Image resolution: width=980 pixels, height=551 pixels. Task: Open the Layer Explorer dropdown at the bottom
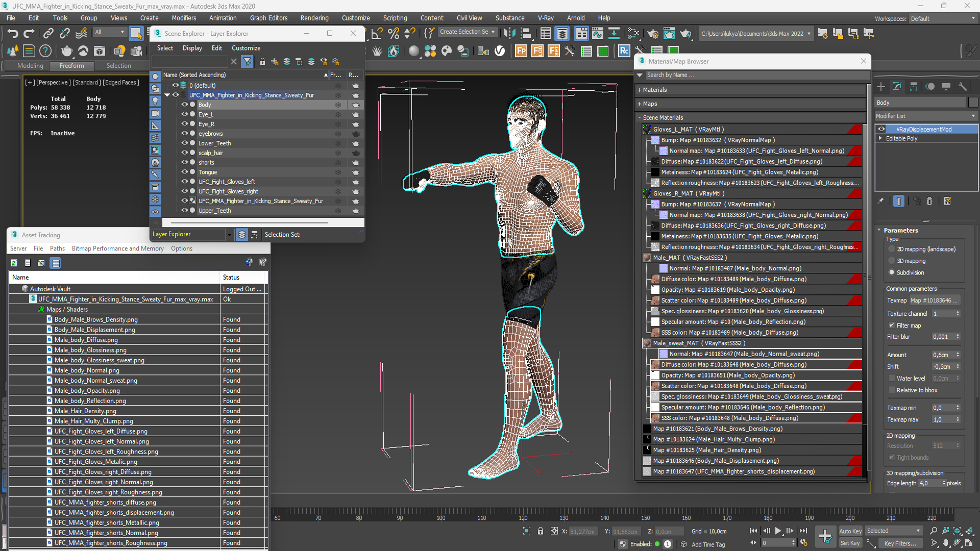click(x=229, y=235)
